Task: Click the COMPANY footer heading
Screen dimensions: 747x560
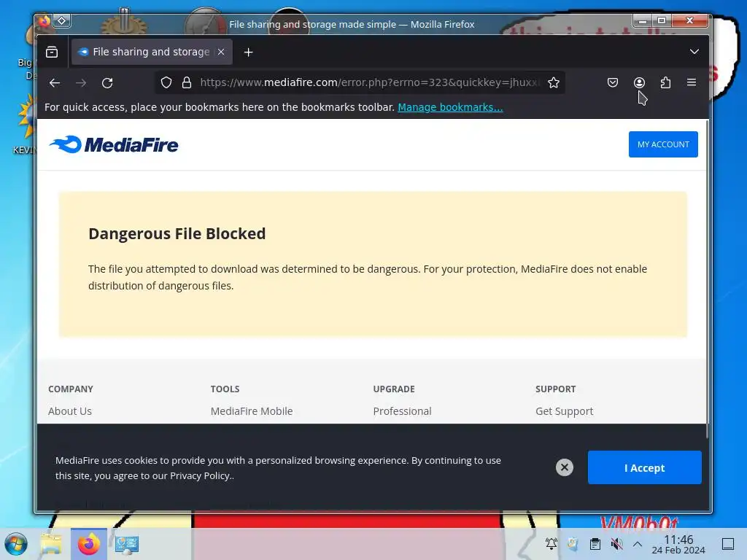Action: [x=71, y=389]
